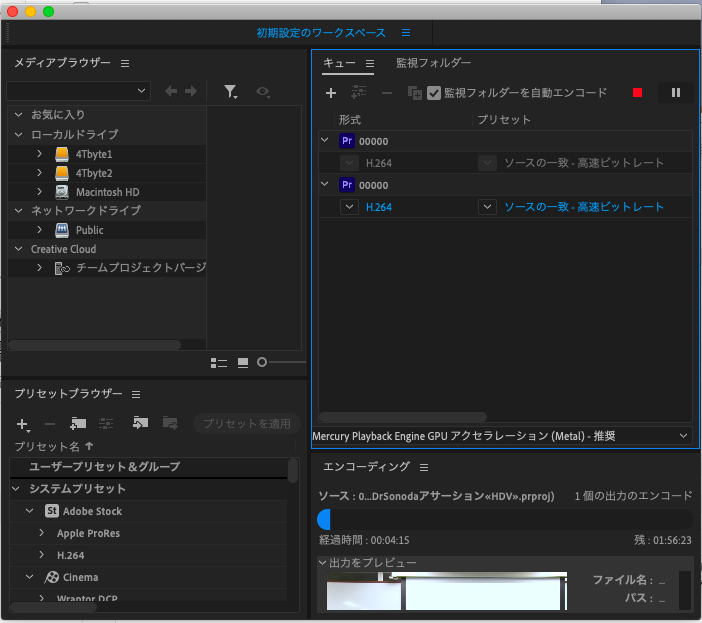This screenshot has width=702, height=623.
Task: Expand the Apple ProRes preset folder
Action: (x=42, y=533)
